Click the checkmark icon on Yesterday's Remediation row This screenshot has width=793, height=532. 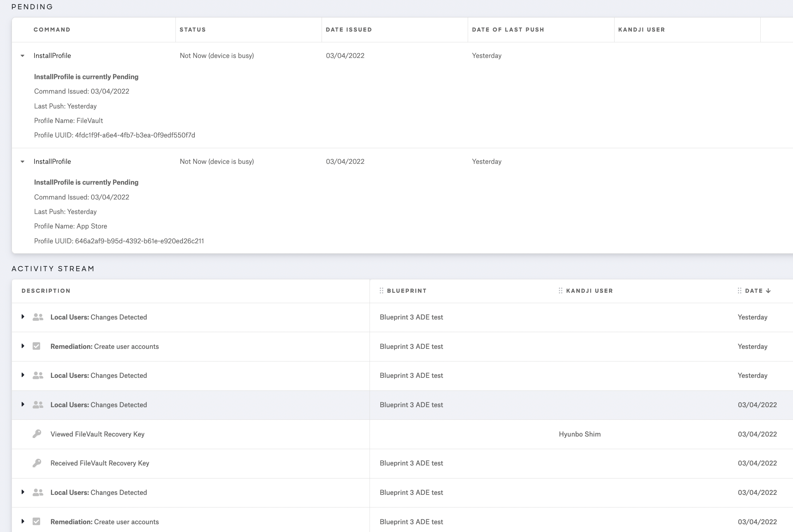[36, 346]
